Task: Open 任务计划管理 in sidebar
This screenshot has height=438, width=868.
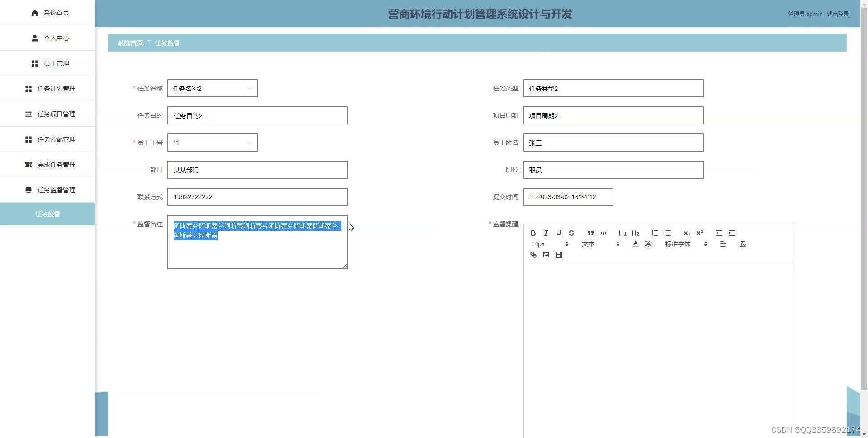Action: (47, 89)
